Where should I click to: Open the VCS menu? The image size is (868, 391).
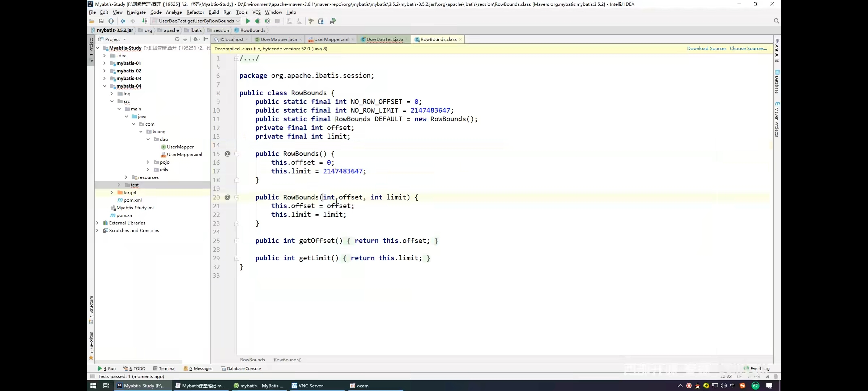[256, 12]
